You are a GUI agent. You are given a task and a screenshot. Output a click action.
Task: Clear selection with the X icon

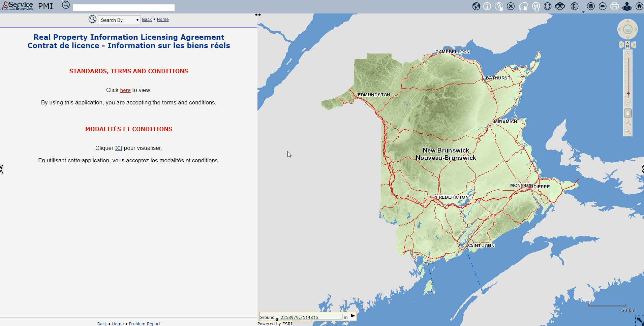[511, 6]
